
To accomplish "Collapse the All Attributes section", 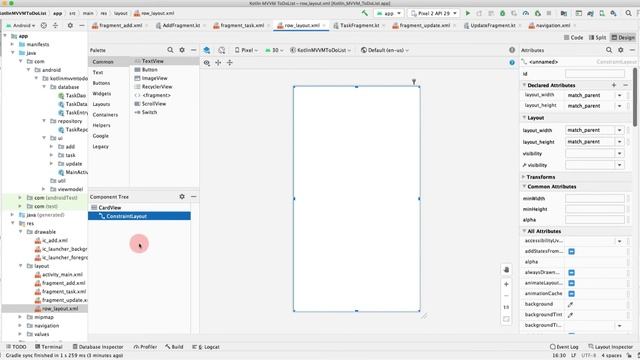I will pos(524,231).
